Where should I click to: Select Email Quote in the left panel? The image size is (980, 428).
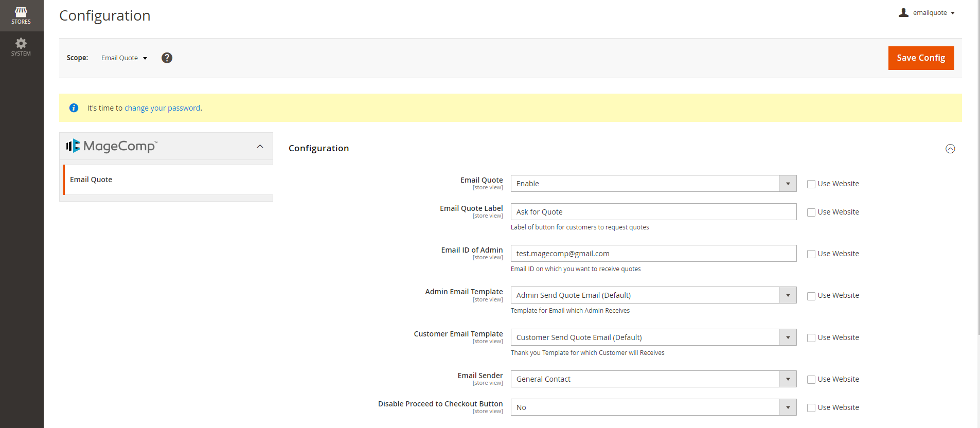[91, 180]
